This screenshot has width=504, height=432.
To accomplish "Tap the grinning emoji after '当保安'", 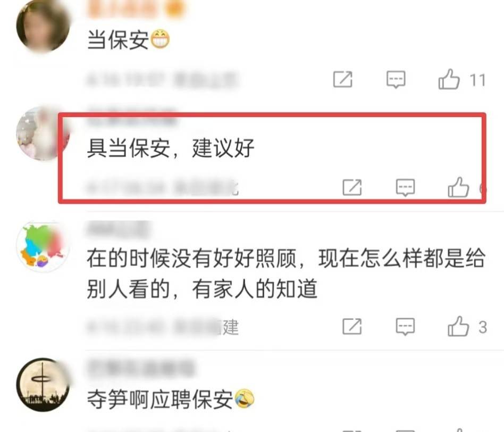I will coord(160,39).
